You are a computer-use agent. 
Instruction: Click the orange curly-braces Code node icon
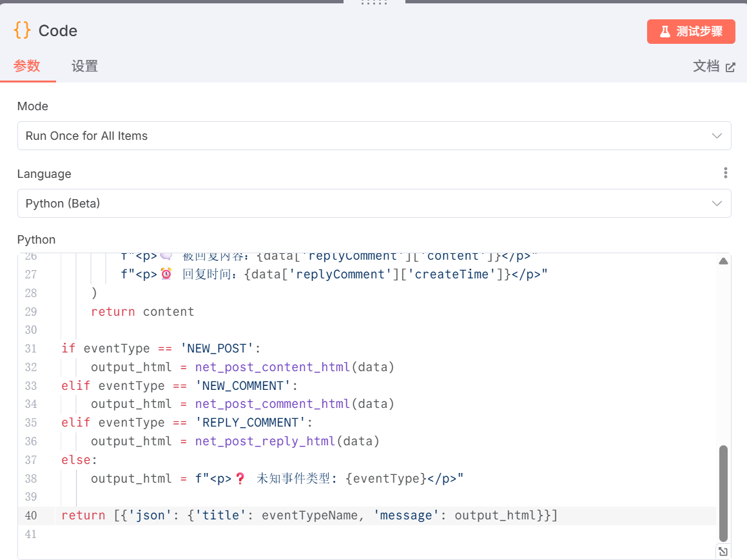tap(22, 30)
